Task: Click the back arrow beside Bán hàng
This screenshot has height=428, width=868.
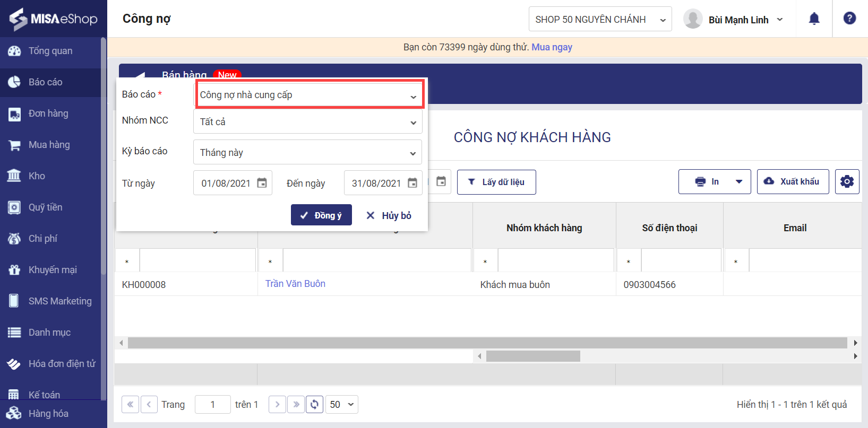Action: click(x=139, y=75)
